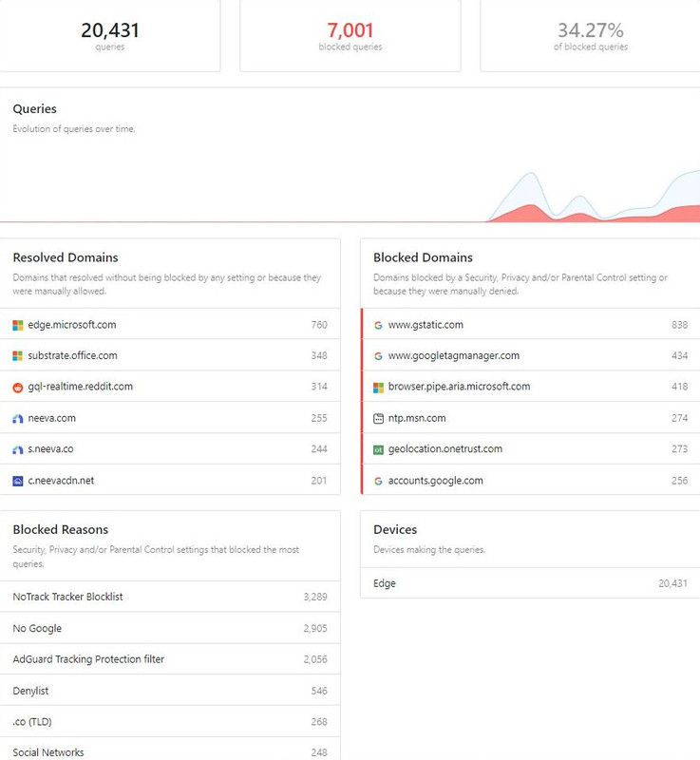Click the Neeva icon beside neeva.com
Image resolution: width=700 pixels, height=760 pixels.
tap(18, 419)
